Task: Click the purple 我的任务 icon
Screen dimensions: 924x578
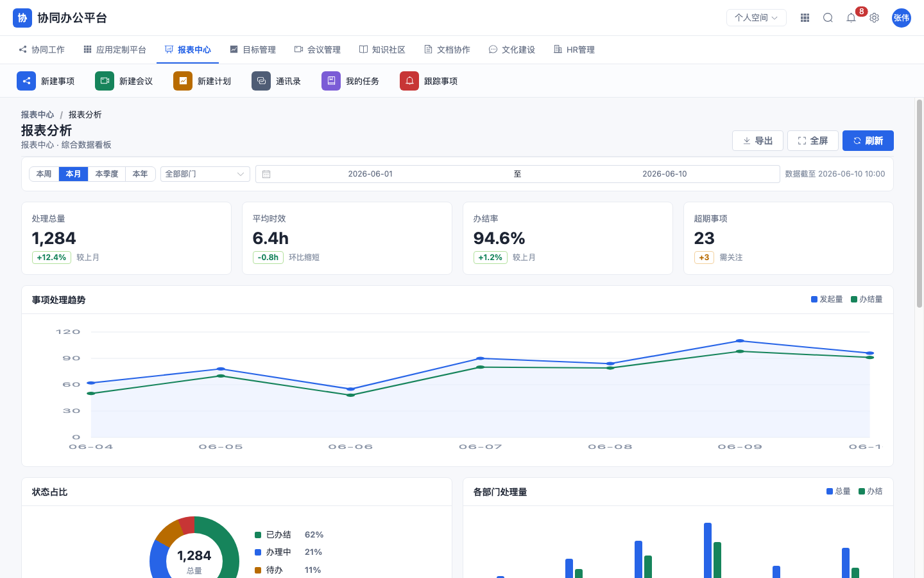Action: tap(331, 81)
